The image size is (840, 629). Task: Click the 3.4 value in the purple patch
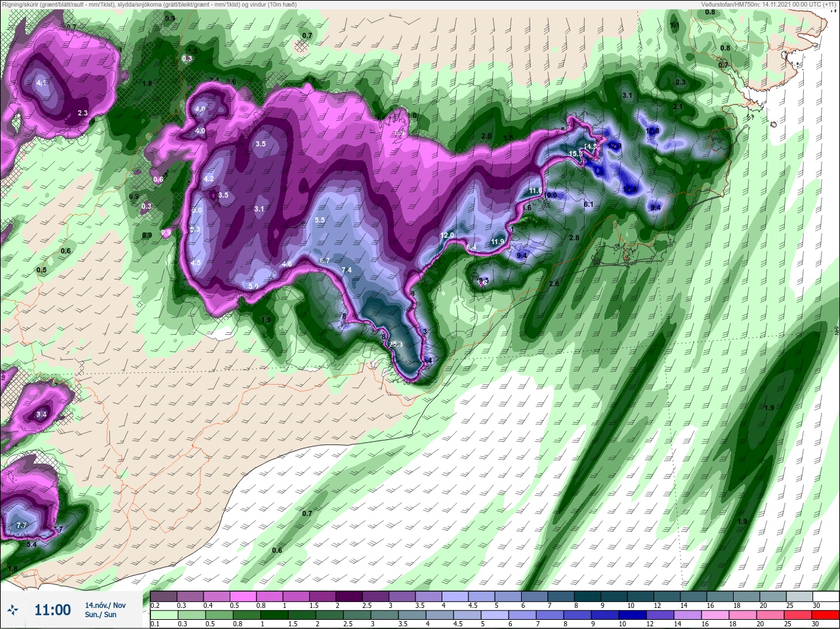[x=41, y=414]
